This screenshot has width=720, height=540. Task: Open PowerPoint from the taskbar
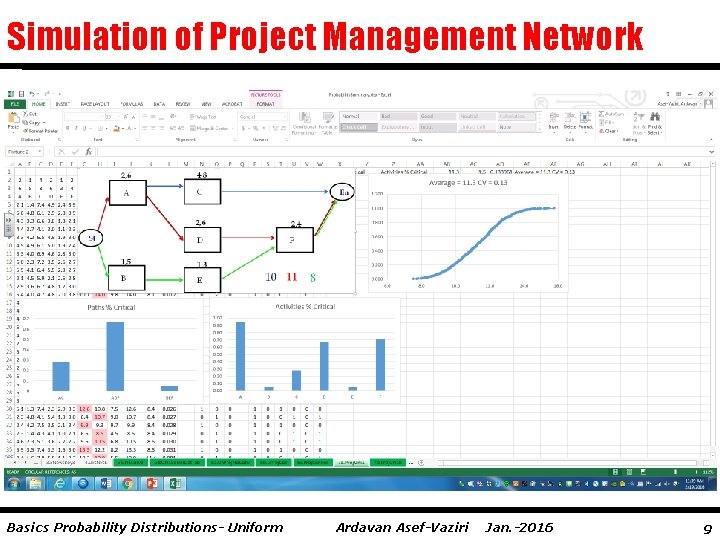152,484
